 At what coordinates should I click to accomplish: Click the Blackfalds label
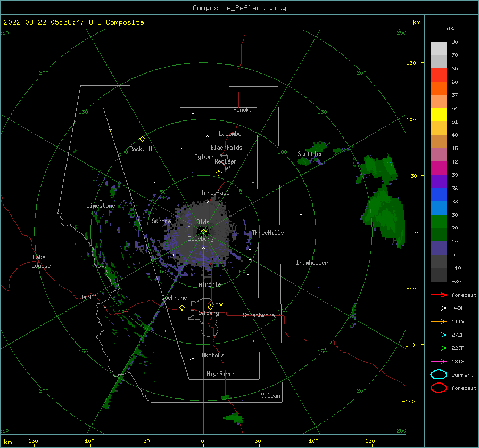(x=226, y=148)
